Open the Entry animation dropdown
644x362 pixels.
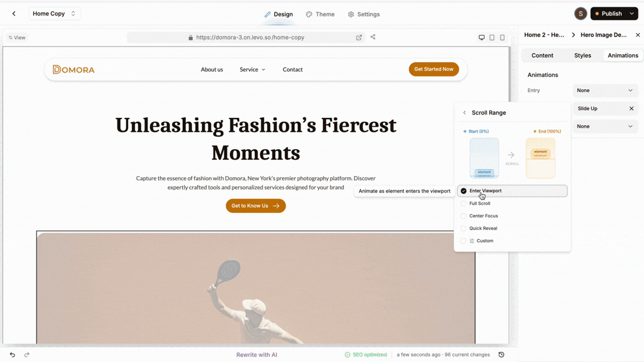point(605,90)
